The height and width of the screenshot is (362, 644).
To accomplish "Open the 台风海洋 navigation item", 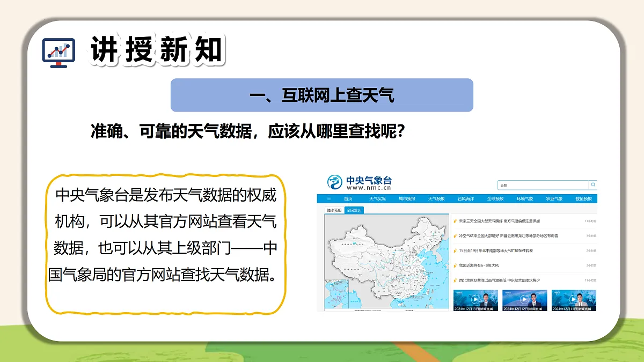I will (465, 198).
